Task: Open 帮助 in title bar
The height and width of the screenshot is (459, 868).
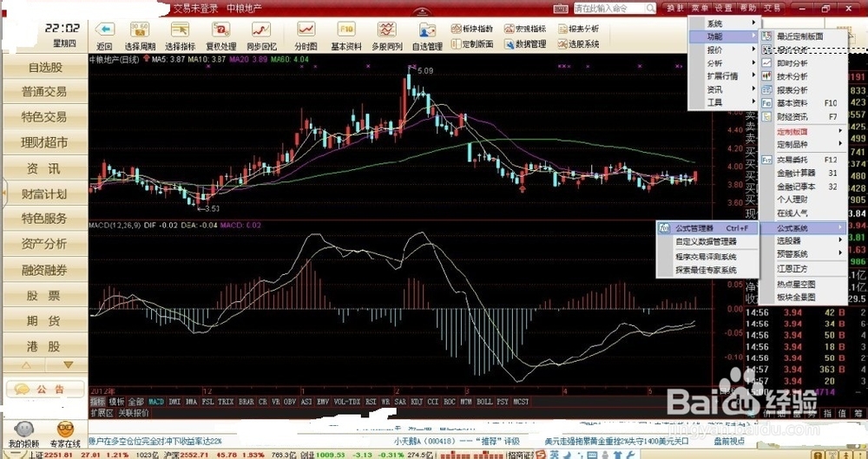Action: (x=747, y=9)
